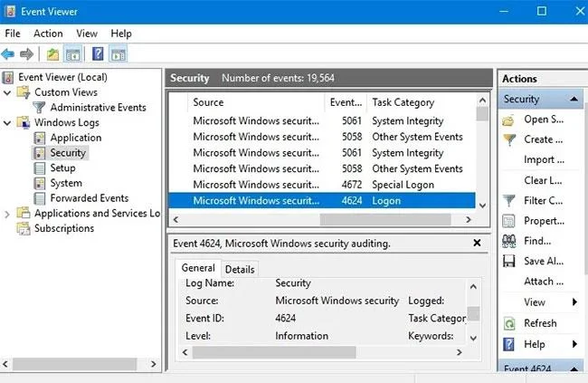Click detail pane scroll down arrow
This screenshot has height=383, width=588.
[x=474, y=338]
